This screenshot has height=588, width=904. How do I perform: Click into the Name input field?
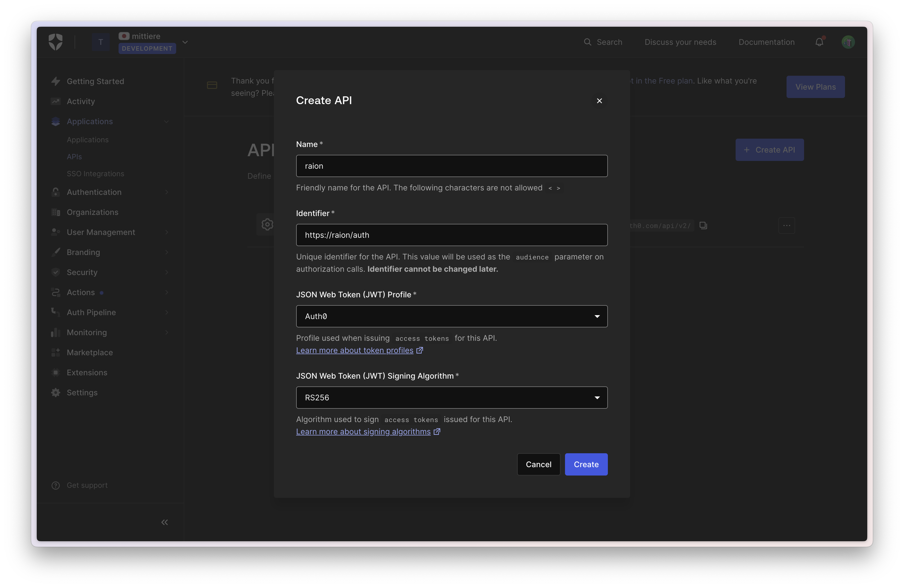[452, 166]
